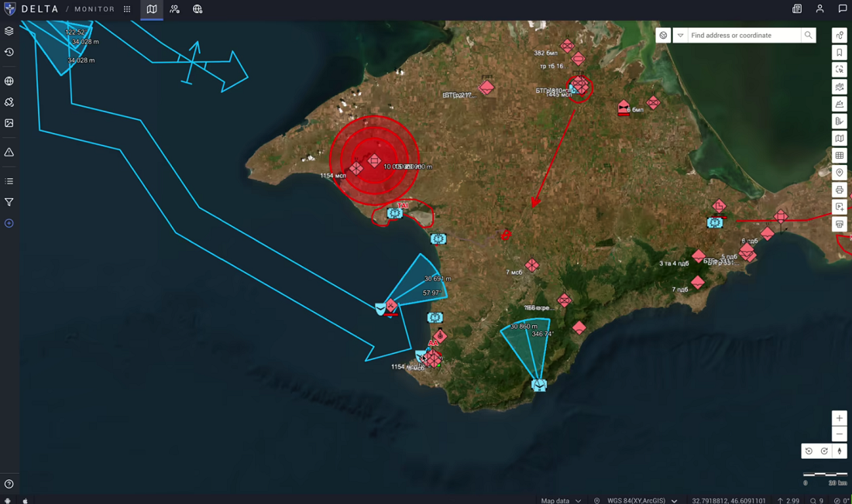This screenshot has width=852, height=504.
Task: Select the bookmark icon in right toolbar
Action: 839,53
